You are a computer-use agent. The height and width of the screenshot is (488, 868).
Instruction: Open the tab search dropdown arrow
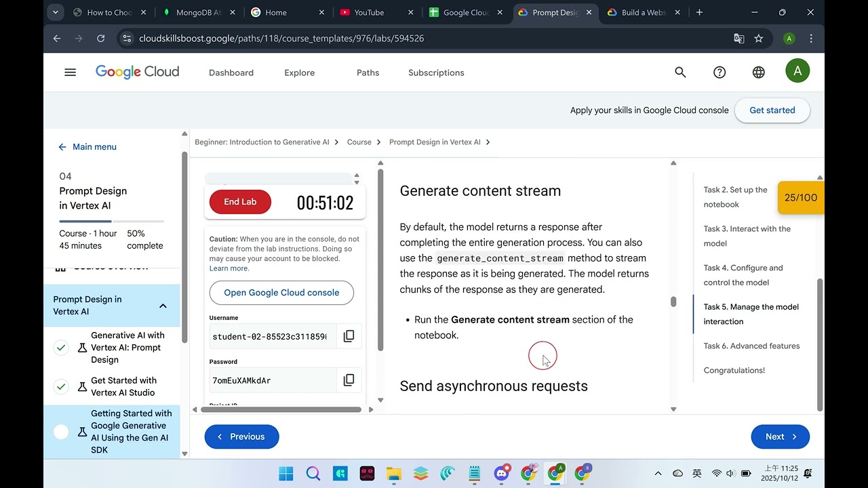[56, 12]
